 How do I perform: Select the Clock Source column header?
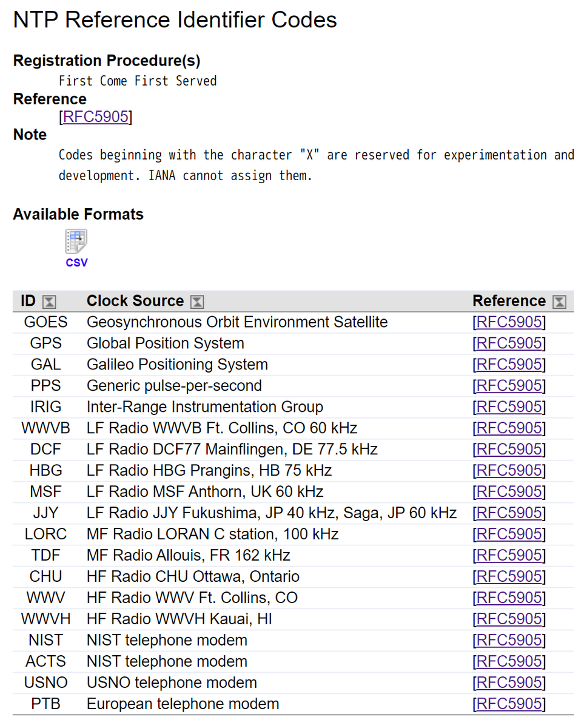135,301
